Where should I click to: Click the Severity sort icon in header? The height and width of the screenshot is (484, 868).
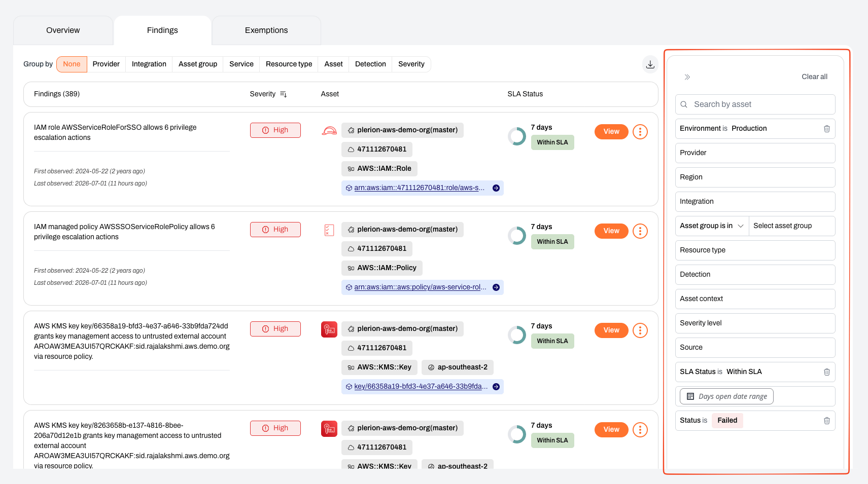tap(283, 94)
